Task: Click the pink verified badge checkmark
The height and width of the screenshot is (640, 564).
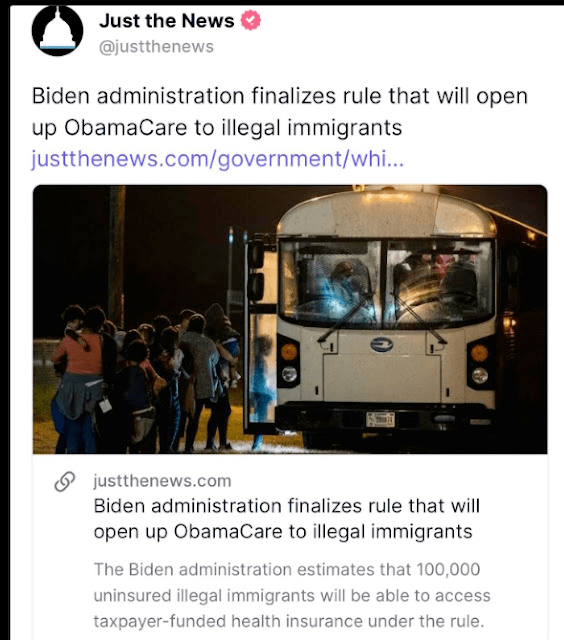Action: point(251,20)
